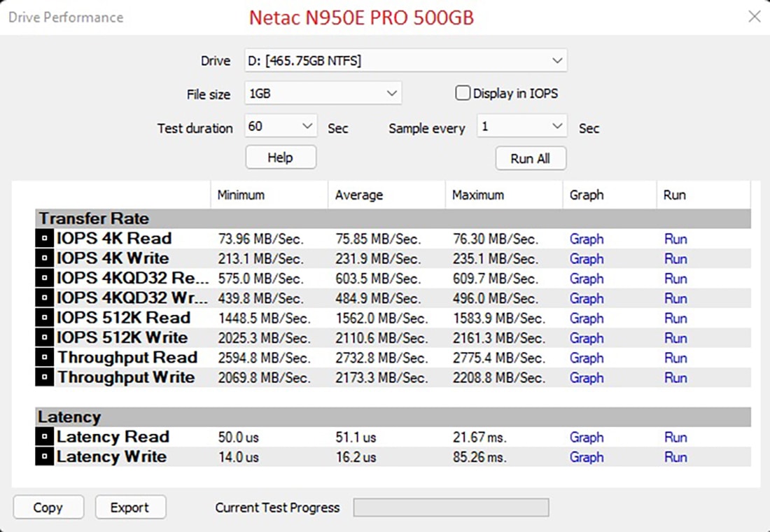
Task: Click the icon beside Throughput Write
Action: [x=44, y=378]
